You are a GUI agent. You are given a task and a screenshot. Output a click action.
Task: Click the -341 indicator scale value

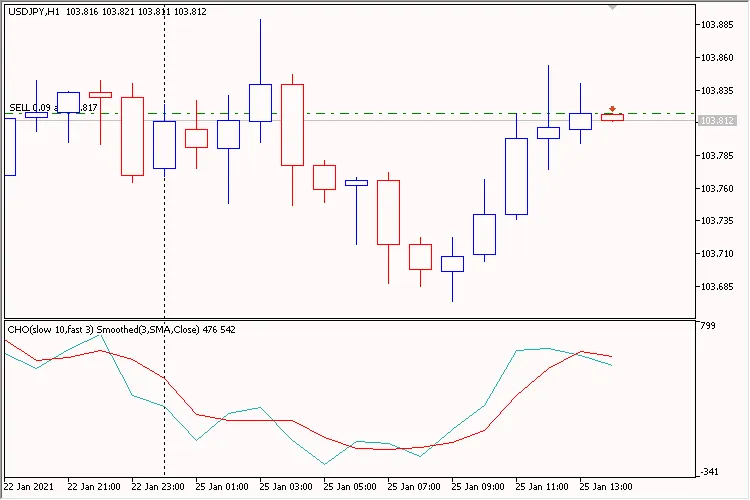[x=710, y=472]
